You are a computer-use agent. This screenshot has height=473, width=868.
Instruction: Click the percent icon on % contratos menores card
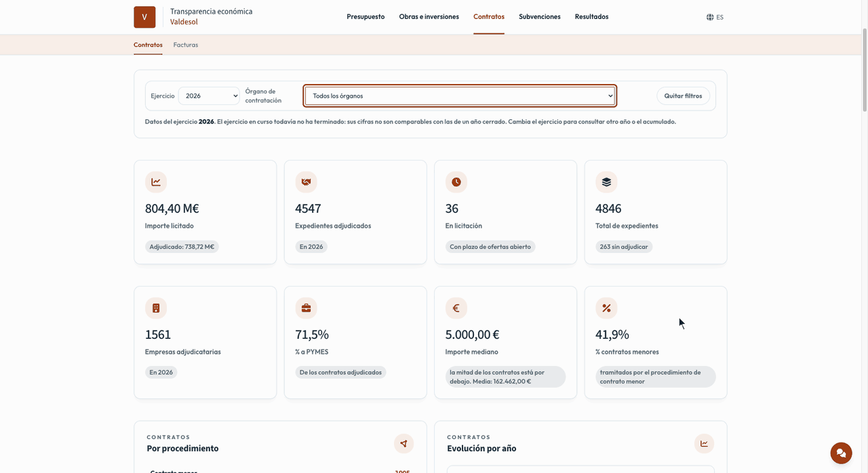pos(606,308)
